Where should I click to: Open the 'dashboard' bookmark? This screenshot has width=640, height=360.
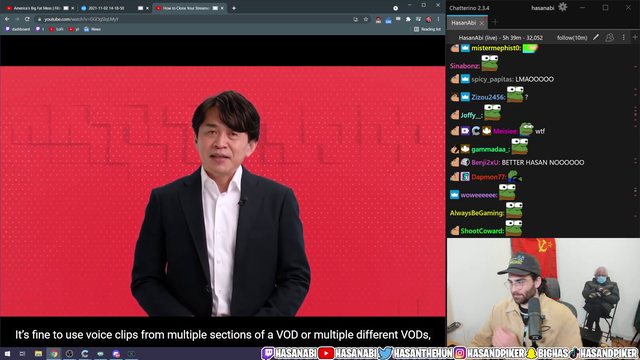pyautogui.click(x=18, y=29)
